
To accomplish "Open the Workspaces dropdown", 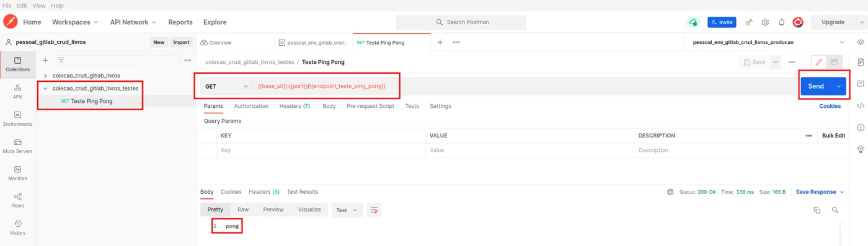I will coord(75,22).
